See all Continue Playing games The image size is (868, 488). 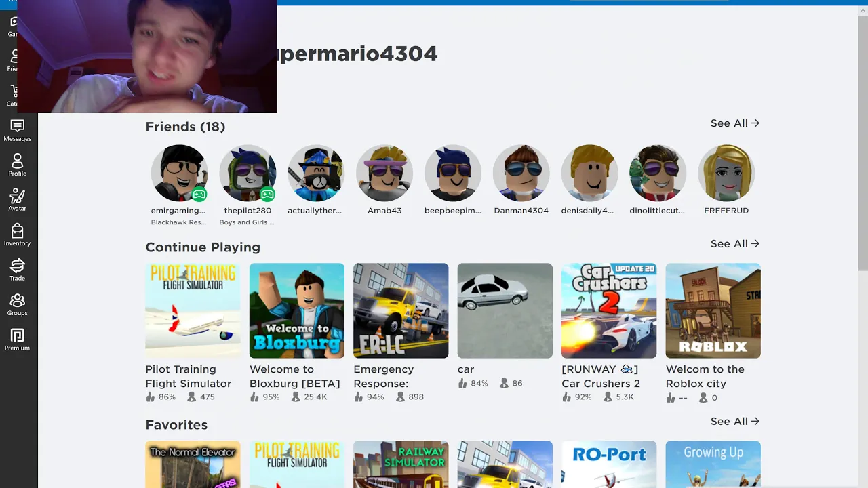[x=735, y=244]
